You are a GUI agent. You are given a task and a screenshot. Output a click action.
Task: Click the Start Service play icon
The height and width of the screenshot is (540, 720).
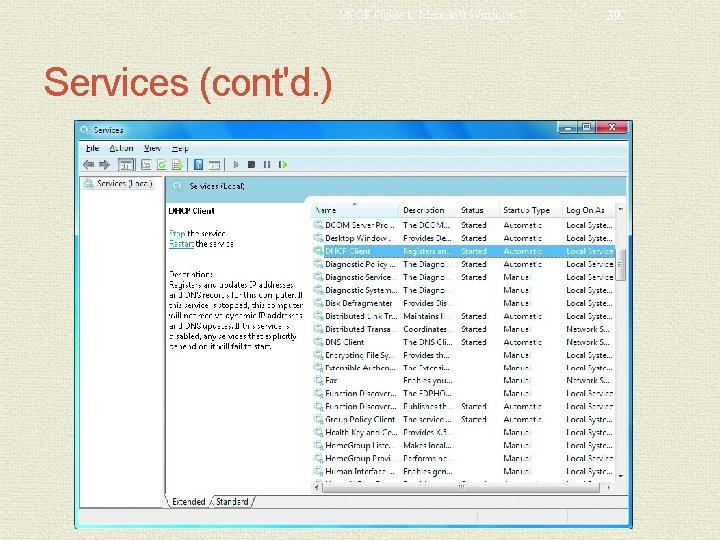click(x=236, y=164)
